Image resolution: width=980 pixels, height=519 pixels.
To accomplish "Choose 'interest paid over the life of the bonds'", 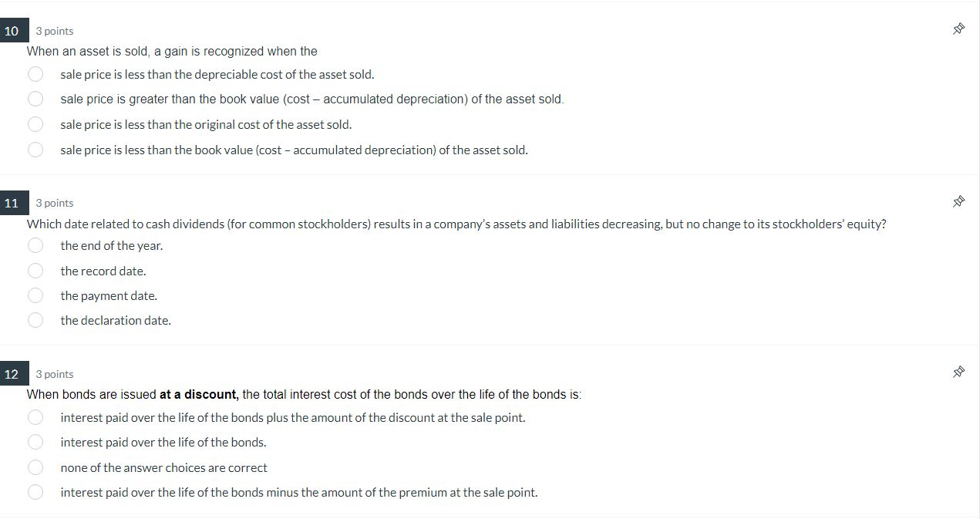I will tap(35, 442).
